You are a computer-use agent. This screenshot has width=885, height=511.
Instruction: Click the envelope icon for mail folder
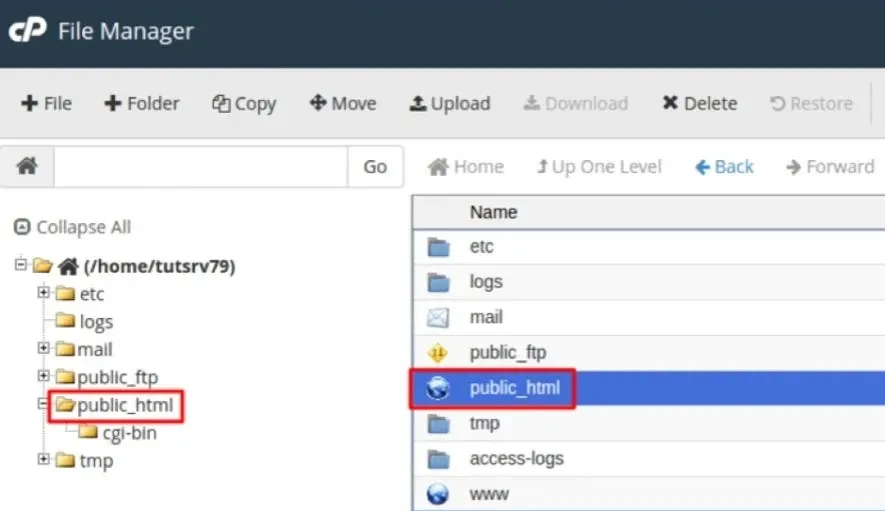[438, 318]
